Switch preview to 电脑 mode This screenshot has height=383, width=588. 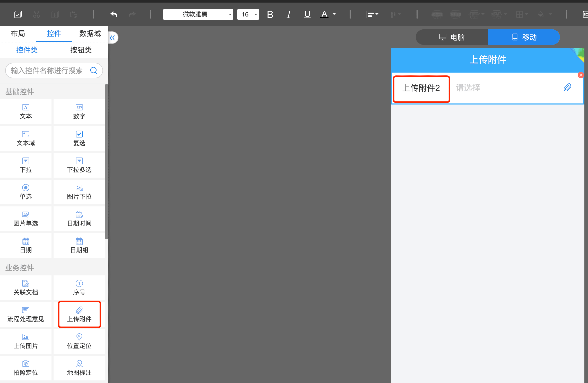[x=452, y=37]
